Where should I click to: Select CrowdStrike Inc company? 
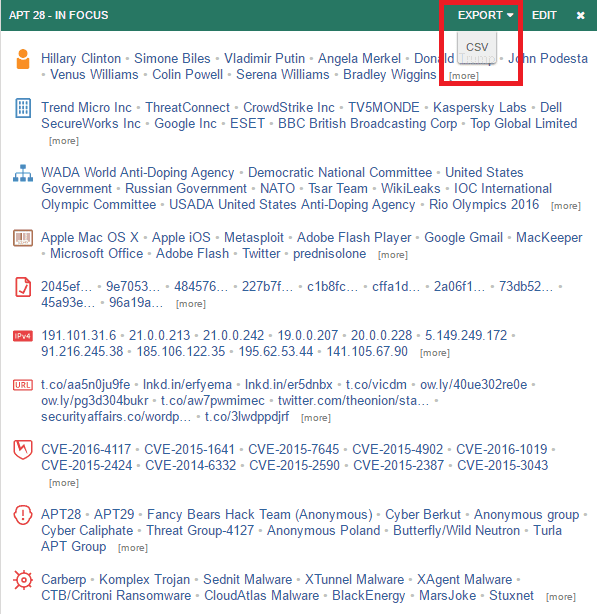click(289, 107)
